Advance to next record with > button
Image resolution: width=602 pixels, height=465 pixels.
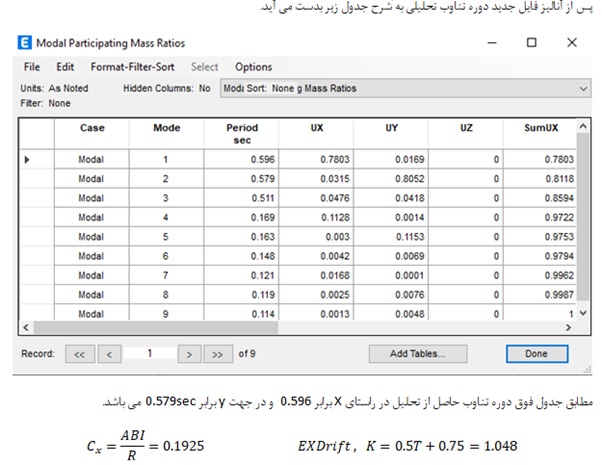click(188, 353)
